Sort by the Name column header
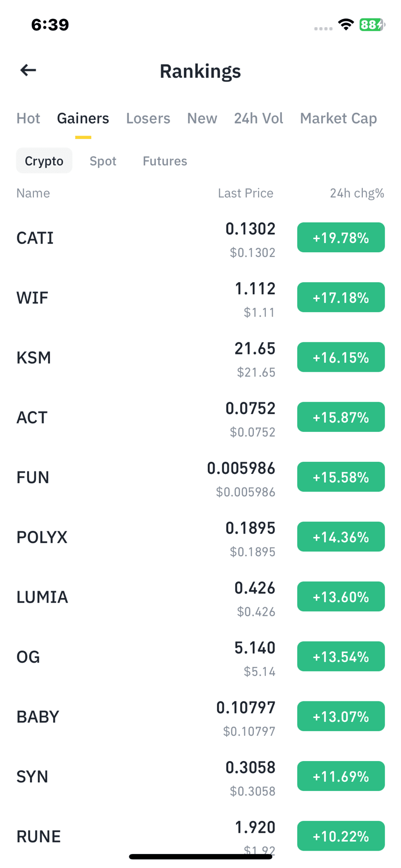 click(33, 193)
